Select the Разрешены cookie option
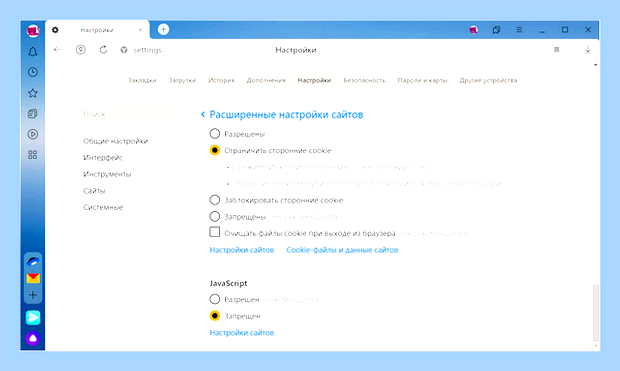Image resolution: width=620 pixels, height=371 pixels. pyautogui.click(x=215, y=134)
